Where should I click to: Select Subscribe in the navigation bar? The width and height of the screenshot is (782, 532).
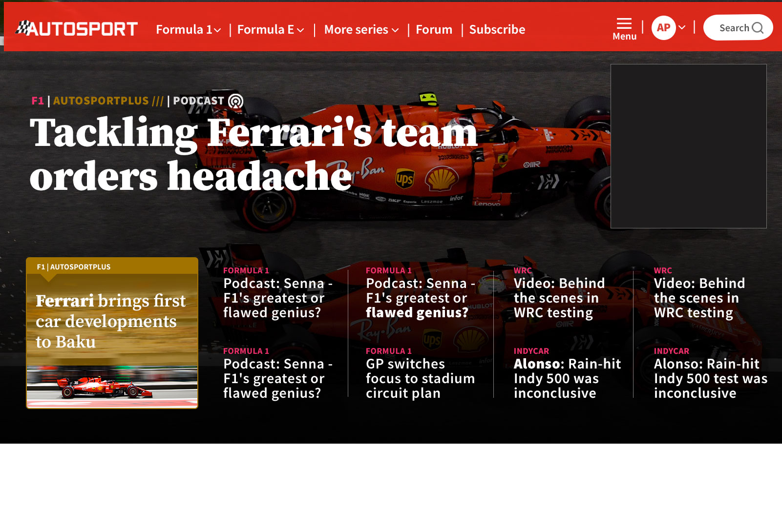pyautogui.click(x=497, y=30)
